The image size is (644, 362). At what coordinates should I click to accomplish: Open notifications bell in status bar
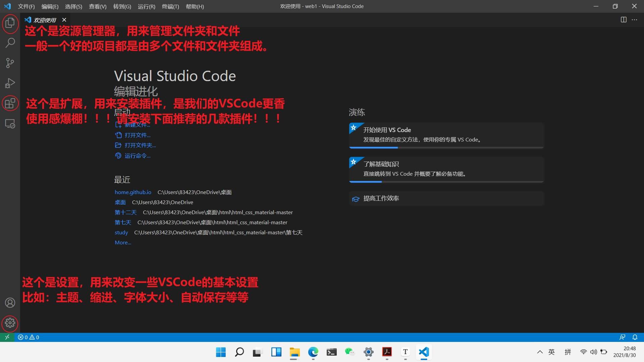point(635,337)
